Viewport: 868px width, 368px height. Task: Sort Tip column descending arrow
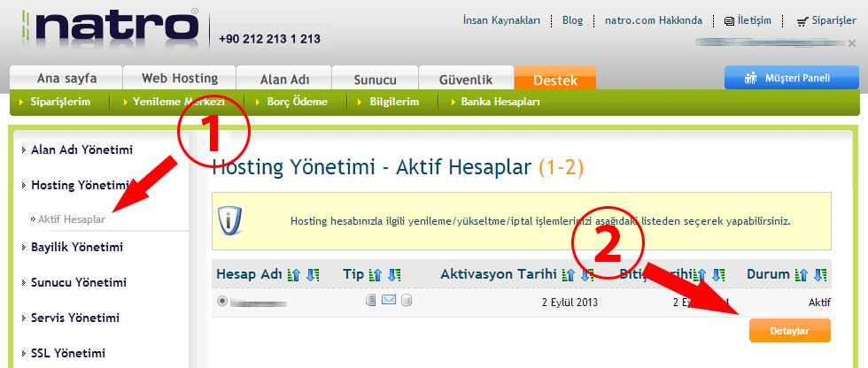tap(395, 274)
